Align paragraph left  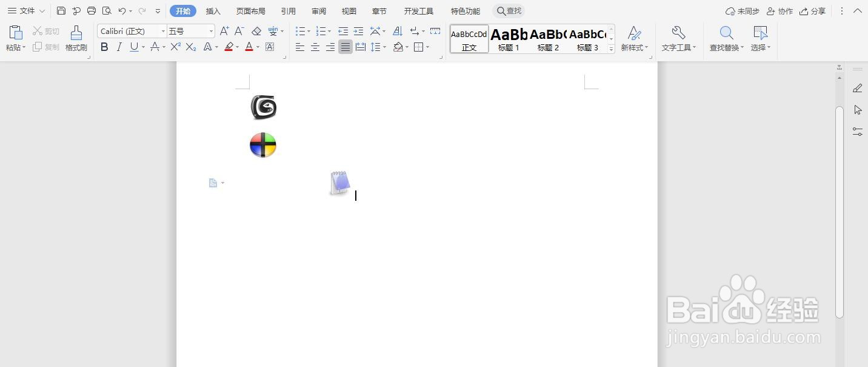(300, 47)
